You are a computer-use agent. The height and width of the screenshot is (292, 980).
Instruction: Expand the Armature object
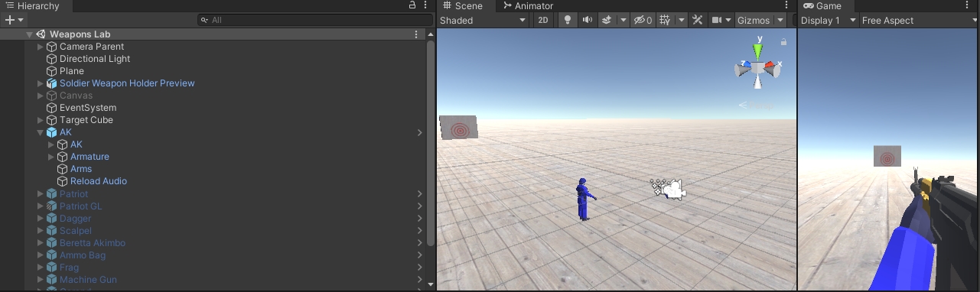(51, 157)
